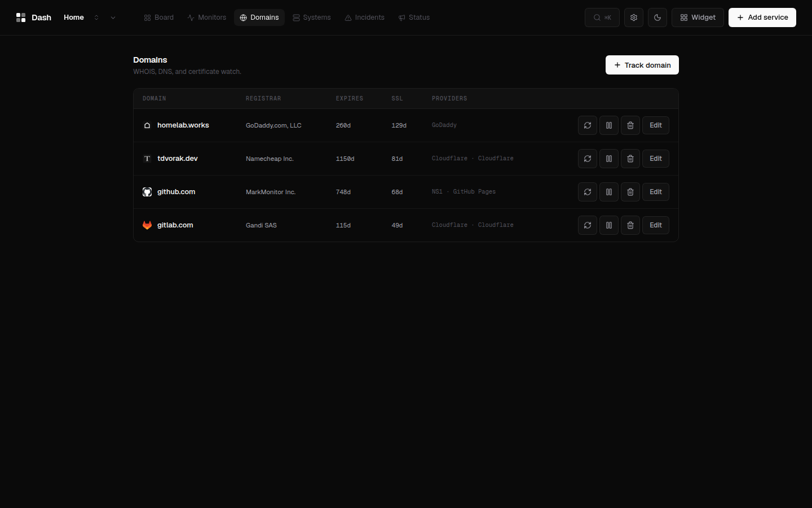Open the chevron dropdown beside Home

tap(113, 17)
